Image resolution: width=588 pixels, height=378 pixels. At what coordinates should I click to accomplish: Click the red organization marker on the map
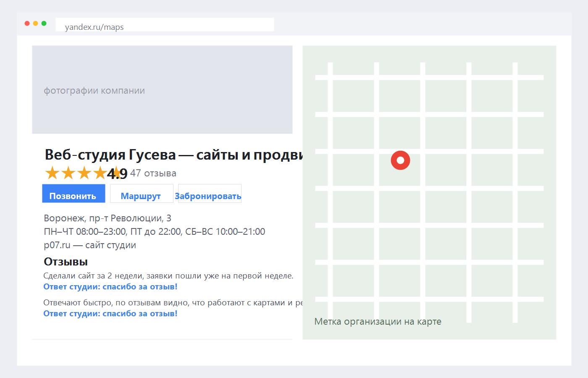coord(400,160)
